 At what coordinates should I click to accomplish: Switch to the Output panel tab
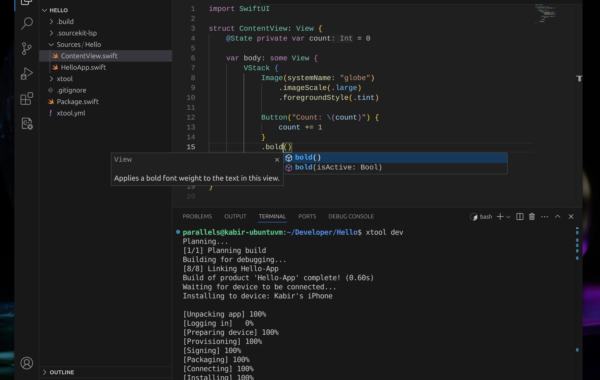(235, 217)
